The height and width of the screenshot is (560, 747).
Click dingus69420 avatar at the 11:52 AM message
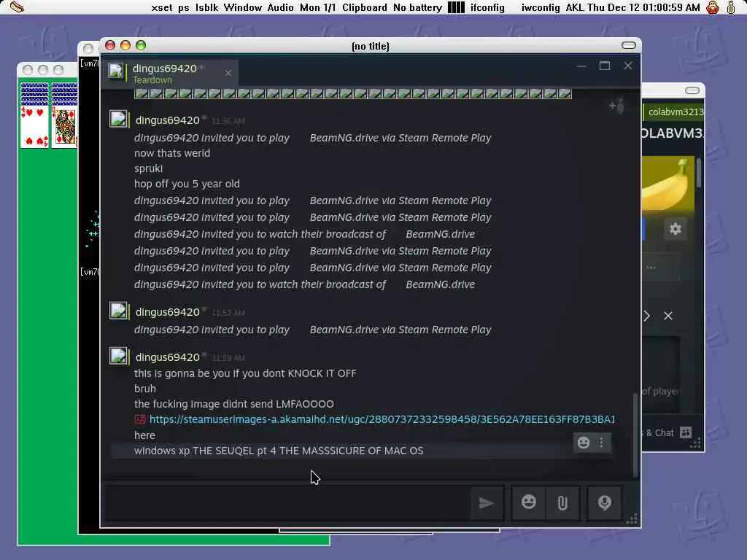tap(118, 311)
